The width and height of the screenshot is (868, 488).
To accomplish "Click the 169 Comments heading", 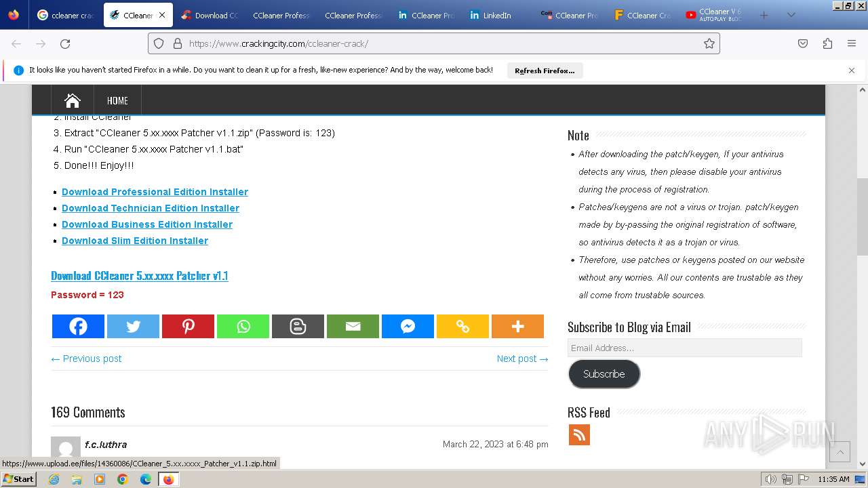I will pos(88,412).
